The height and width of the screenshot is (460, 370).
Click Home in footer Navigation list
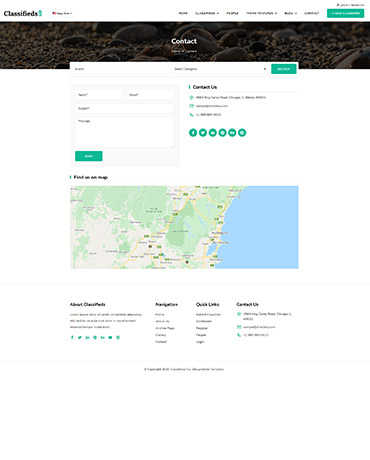pyautogui.click(x=160, y=315)
